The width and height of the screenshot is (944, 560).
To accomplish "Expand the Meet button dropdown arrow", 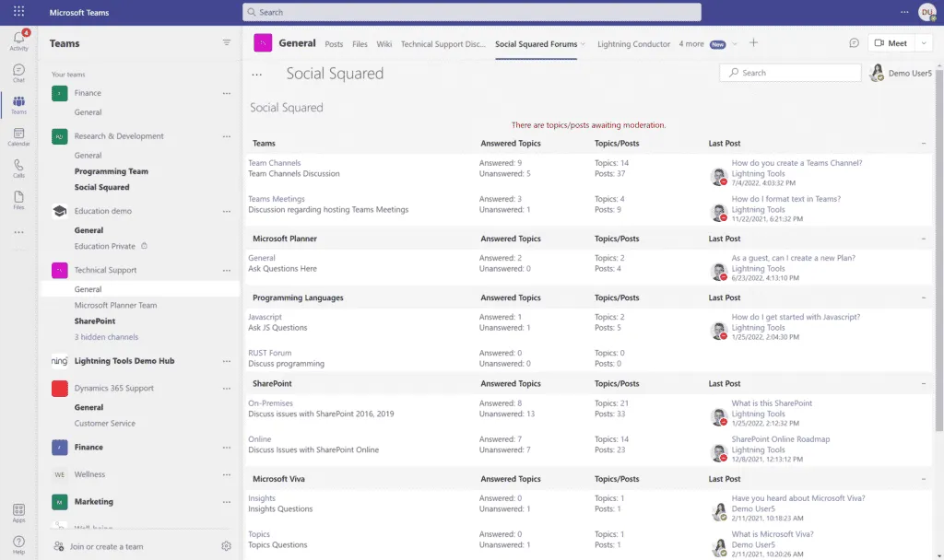I will point(924,43).
